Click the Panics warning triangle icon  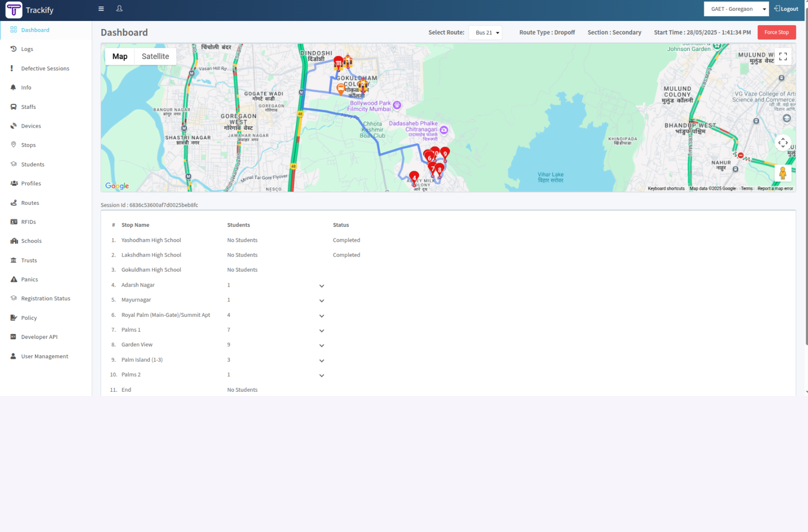pos(14,279)
